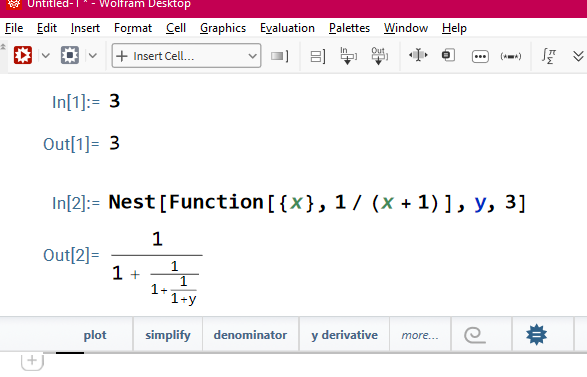Click the insert output-from-above icon

[x=379, y=55]
